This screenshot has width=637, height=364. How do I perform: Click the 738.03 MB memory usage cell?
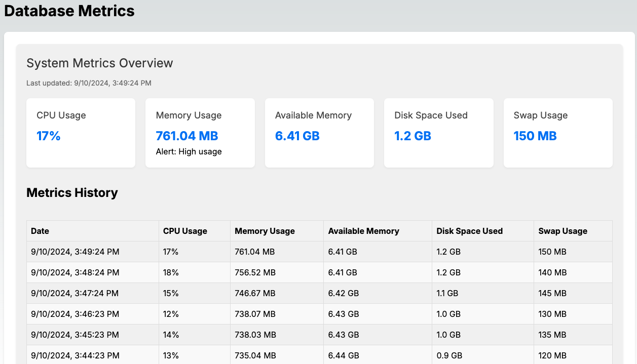point(255,335)
